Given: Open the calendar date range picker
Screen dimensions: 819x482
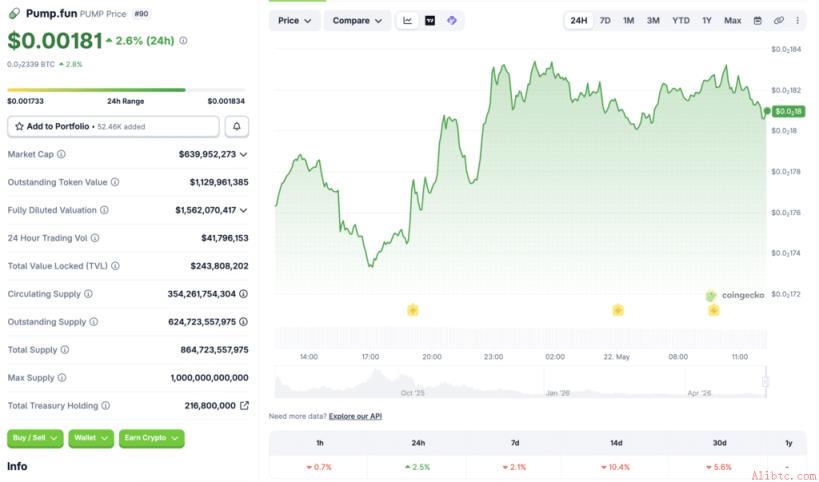Looking at the screenshot, I should (x=757, y=21).
